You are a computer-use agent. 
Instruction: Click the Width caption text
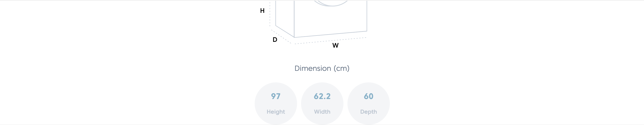(322, 112)
